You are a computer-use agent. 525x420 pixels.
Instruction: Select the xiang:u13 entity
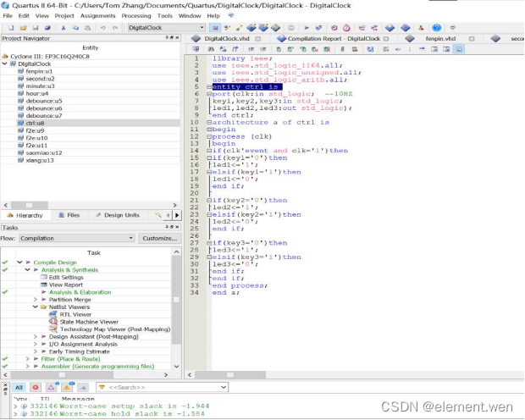(40, 160)
